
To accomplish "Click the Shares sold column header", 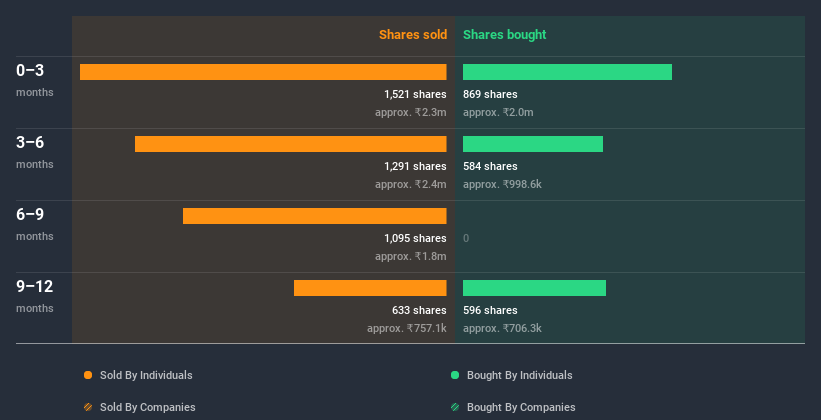I will click(413, 35).
